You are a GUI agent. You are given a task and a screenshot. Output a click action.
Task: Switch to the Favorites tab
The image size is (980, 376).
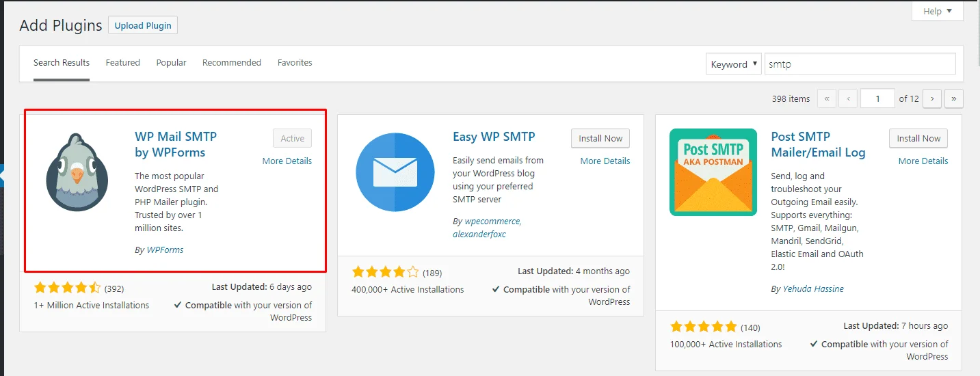click(295, 62)
